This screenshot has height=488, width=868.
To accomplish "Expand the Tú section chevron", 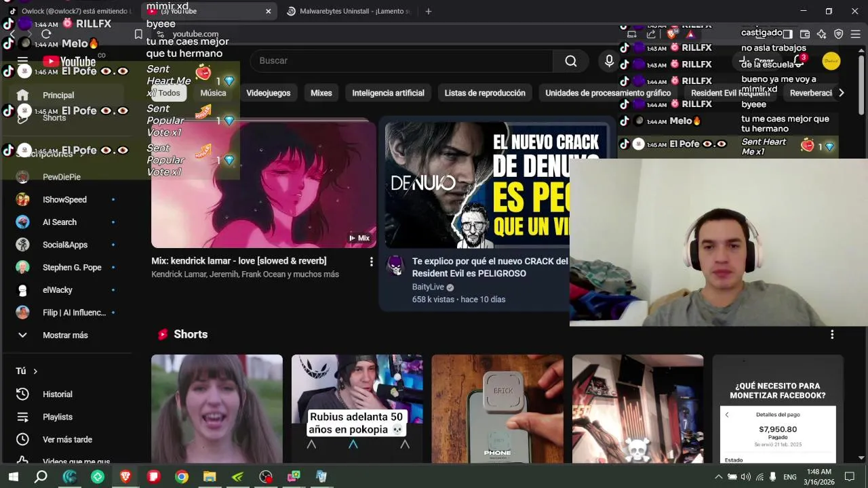I will tap(35, 371).
